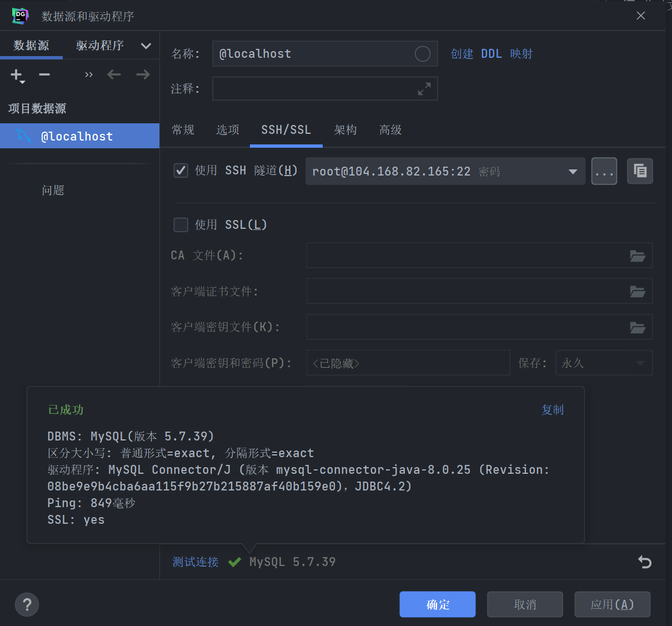Expand the comment field with diagonal arrow icon

point(424,88)
